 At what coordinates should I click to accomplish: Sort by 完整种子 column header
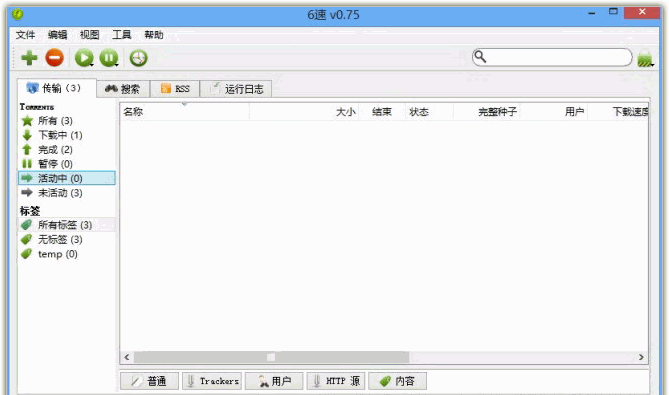486,112
